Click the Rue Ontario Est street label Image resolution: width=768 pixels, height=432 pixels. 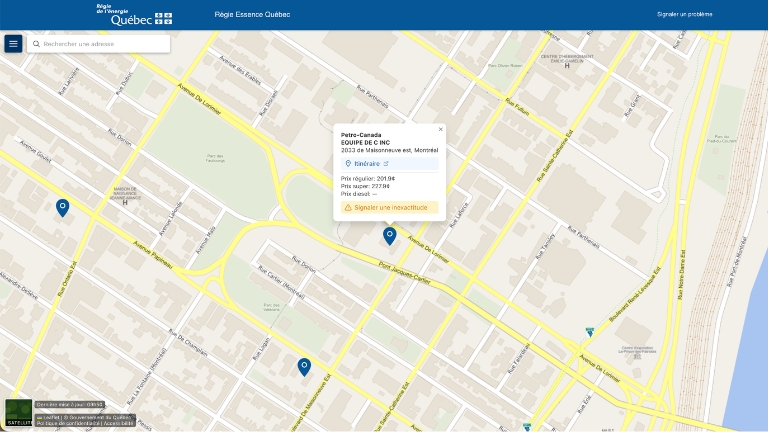pos(67,279)
